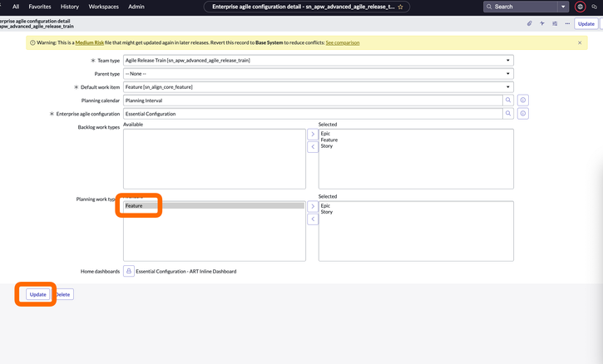Open the See comparison link
603x364 pixels.
coord(343,42)
